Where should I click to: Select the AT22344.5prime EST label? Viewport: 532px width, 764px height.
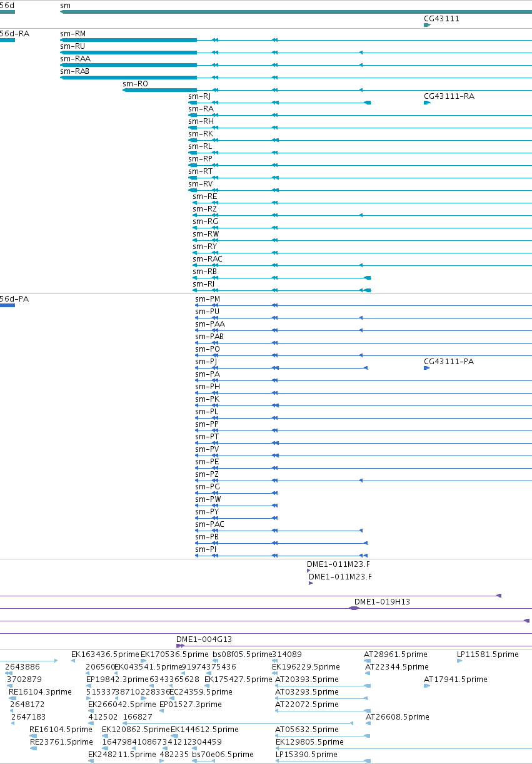click(x=397, y=667)
